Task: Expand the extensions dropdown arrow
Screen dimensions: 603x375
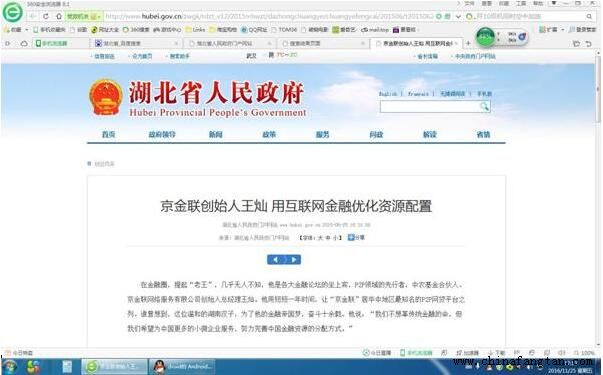Action: pos(563,30)
